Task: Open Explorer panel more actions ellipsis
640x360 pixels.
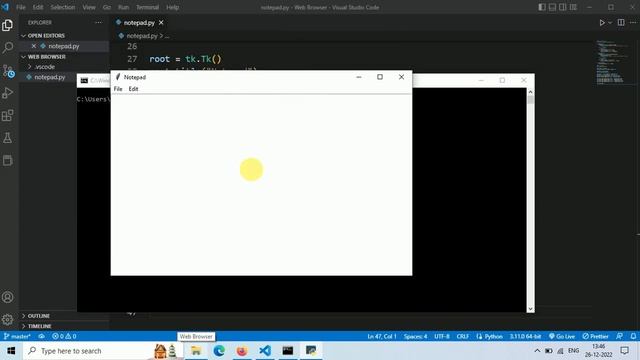Action: (x=98, y=22)
